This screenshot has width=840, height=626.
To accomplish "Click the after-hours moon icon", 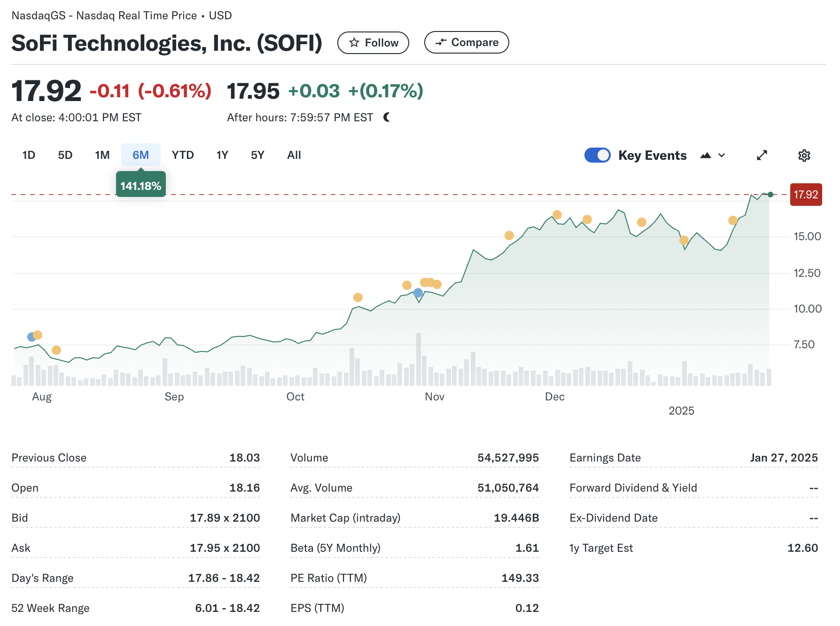I will point(387,117).
